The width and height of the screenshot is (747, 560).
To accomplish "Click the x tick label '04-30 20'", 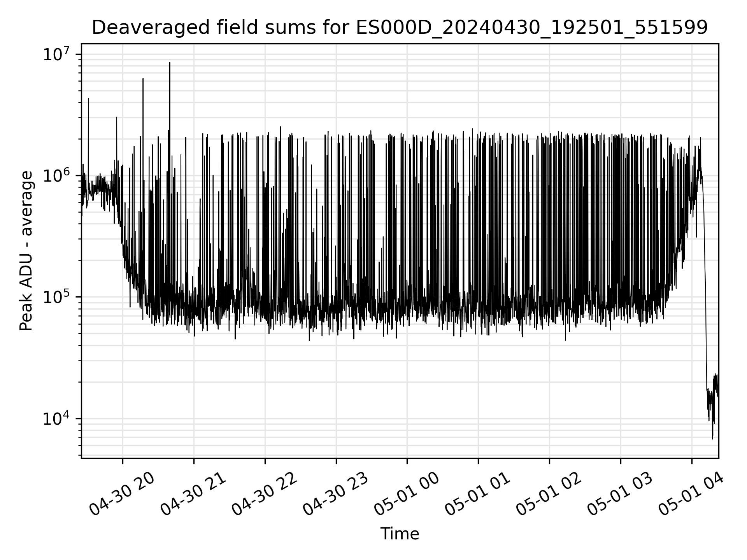I will point(122,494).
